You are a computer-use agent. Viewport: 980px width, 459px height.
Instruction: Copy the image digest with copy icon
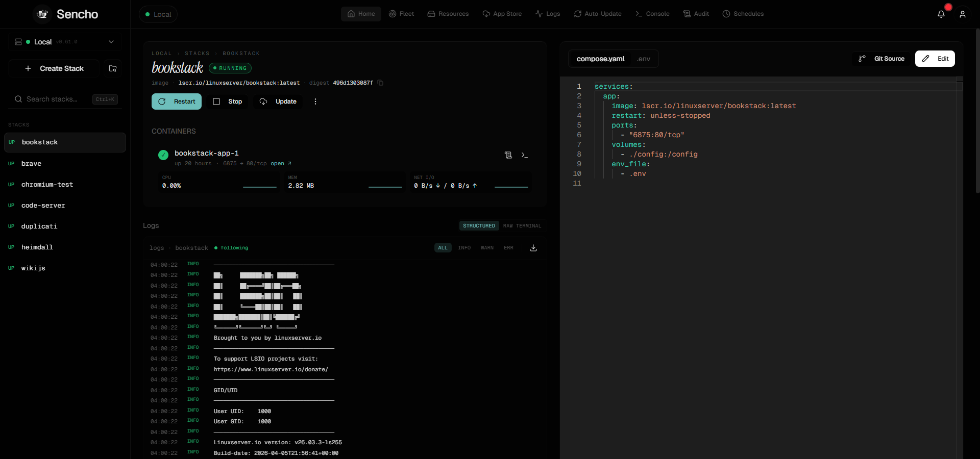[380, 83]
